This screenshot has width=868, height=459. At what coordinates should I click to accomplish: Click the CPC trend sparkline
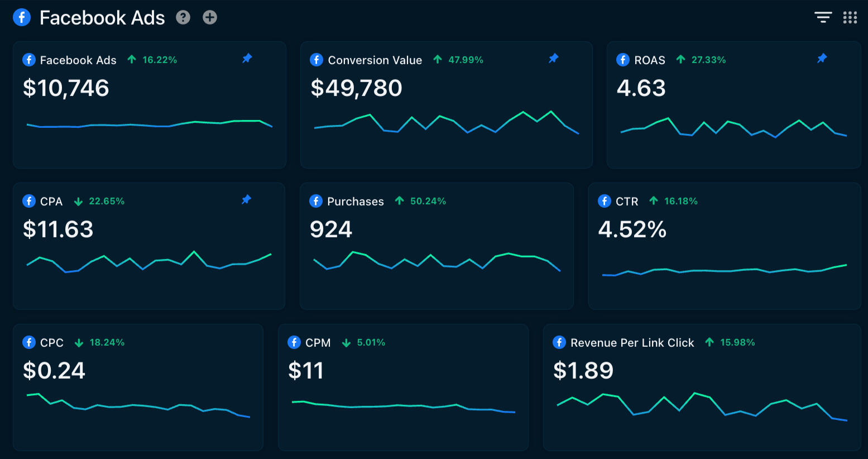tap(138, 405)
